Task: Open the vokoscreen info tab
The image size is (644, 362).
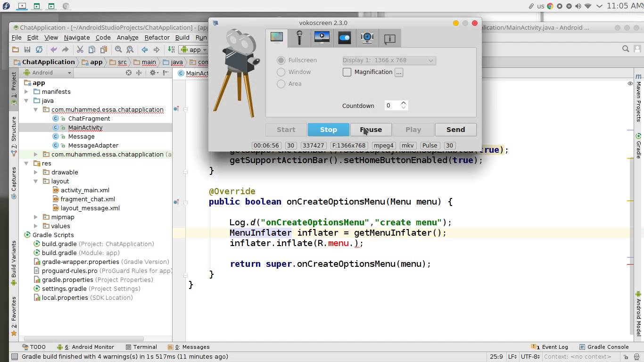Action: pyautogui.click(x=389, y=38)
